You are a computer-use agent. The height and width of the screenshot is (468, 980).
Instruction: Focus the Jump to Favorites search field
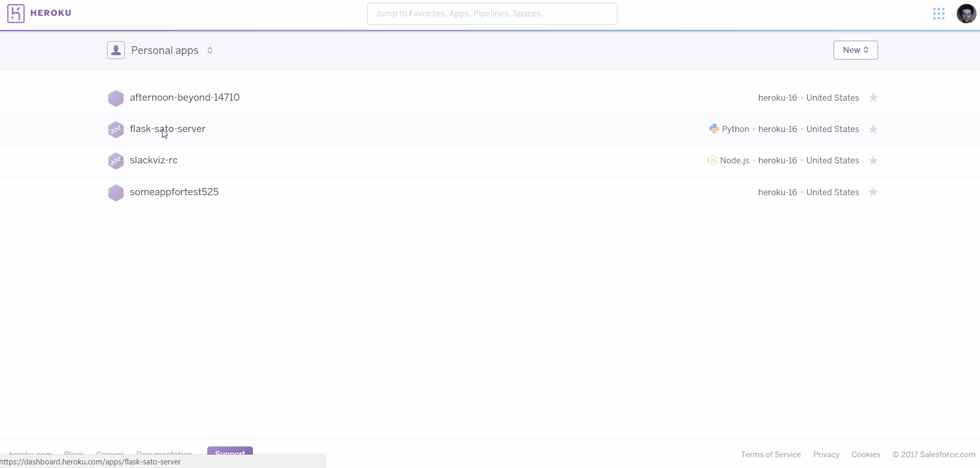[492, 14]
